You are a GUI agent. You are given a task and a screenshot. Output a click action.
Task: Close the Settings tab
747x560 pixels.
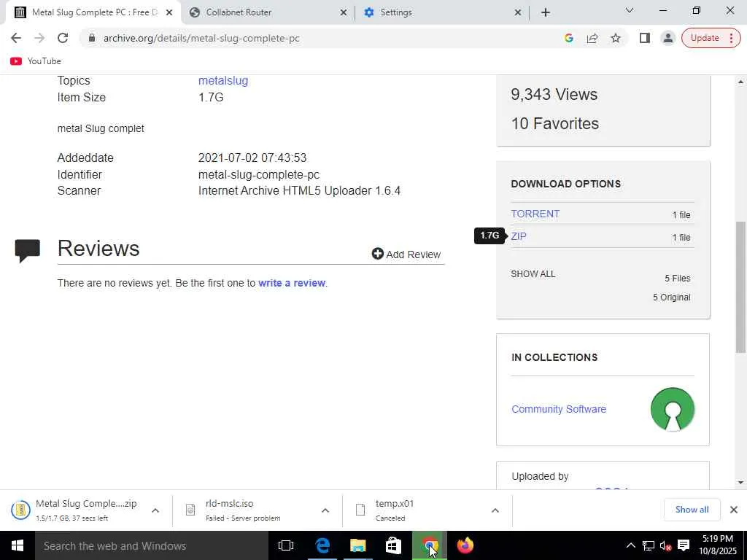coord(518,12)
